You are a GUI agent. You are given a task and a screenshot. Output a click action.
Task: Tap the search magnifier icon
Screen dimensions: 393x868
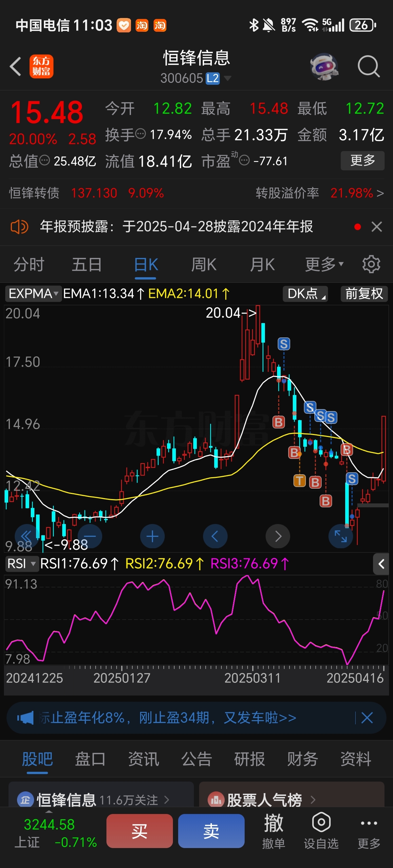click(x=369, y=66)
